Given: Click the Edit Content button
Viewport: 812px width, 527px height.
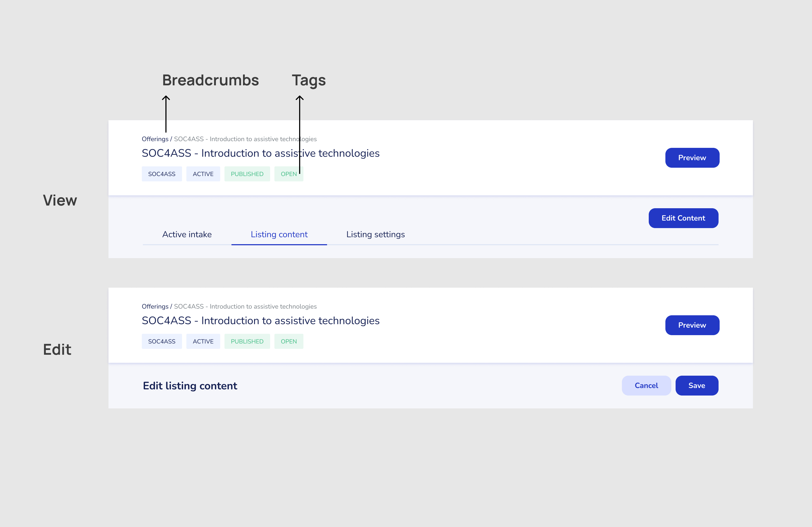Looking at the screenshot, I should click(x=683, y=218).
